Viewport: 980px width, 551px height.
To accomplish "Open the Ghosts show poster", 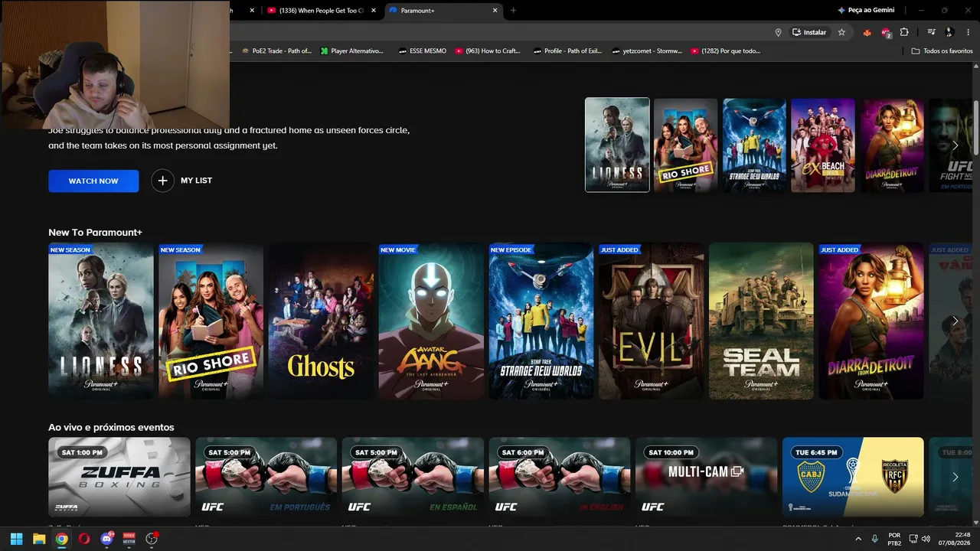I will (x=321, y=321).
